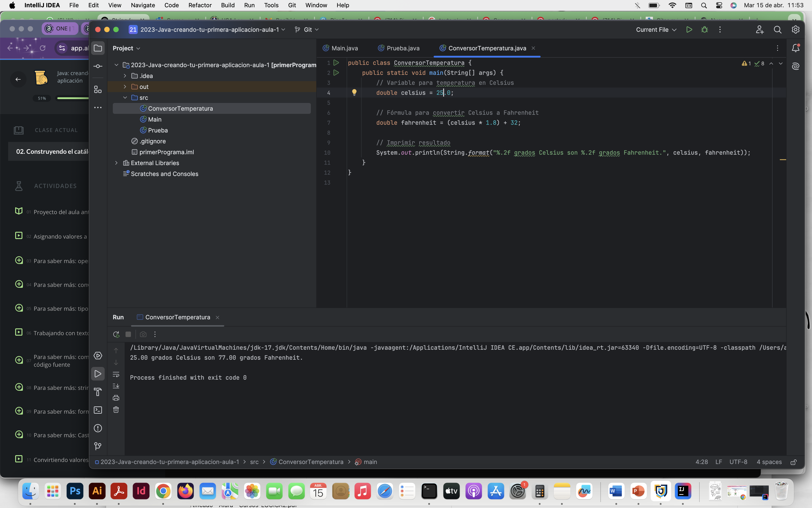Click the course progress bar in browser window
Screen dimensions: 812x508
click(72, 98)
